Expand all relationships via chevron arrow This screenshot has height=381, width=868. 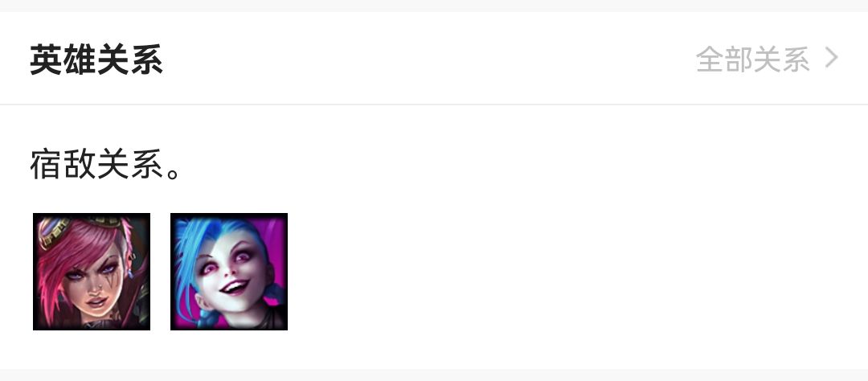coord(832,58)
